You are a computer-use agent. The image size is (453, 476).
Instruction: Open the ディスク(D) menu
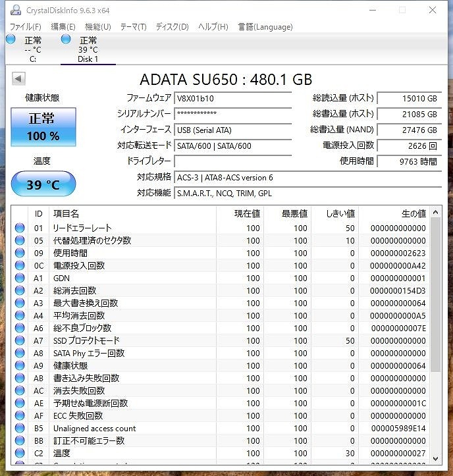(x=172, y=27)
